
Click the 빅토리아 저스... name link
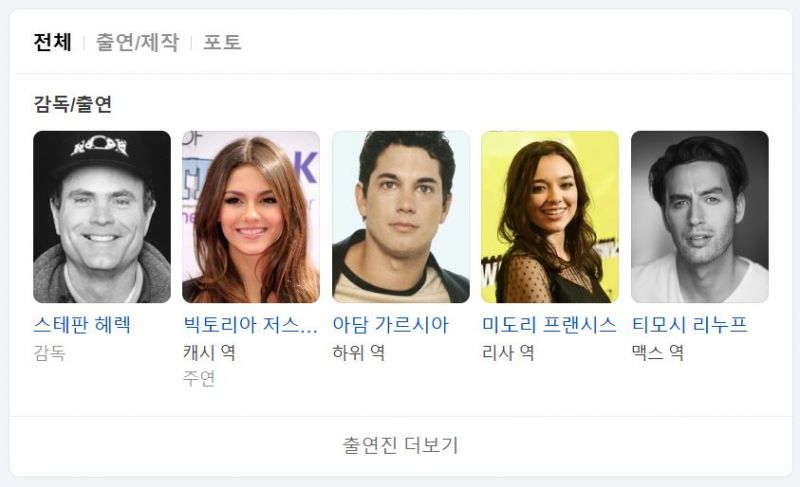tap(251, 325)
